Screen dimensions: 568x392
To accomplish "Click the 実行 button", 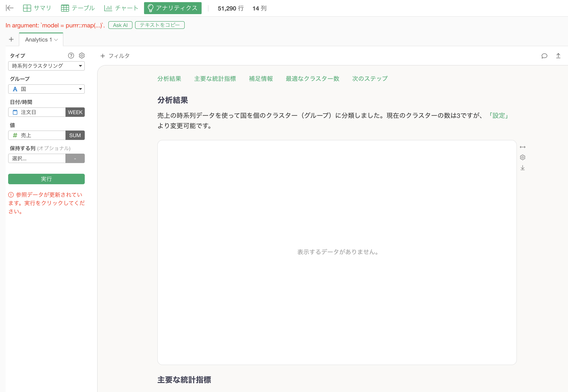I will click(46, 179).
